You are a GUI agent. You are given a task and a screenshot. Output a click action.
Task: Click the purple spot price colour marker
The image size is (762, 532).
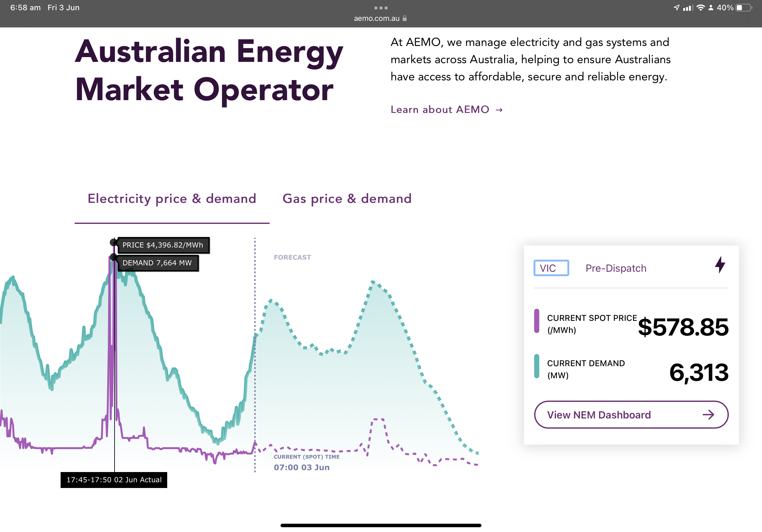(537, 321)
